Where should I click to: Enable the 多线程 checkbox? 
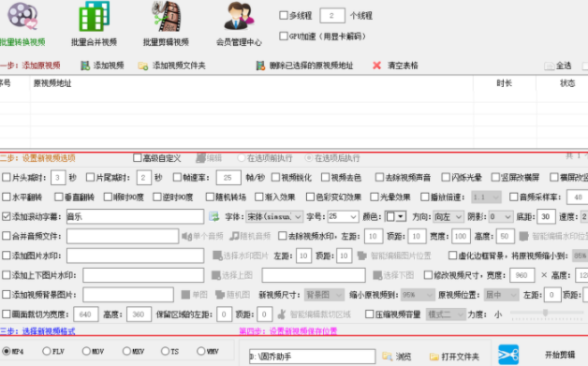pos(284,15)
